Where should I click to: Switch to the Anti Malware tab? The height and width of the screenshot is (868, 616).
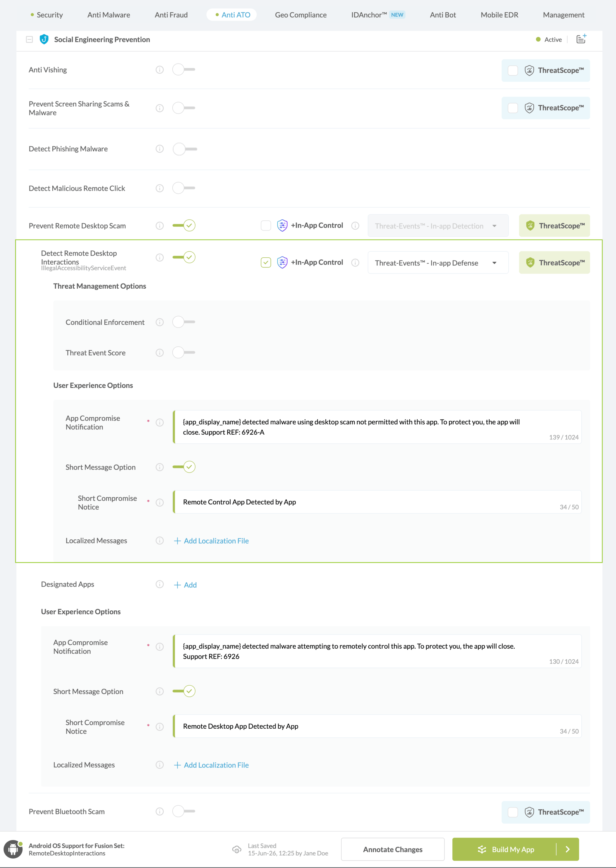[109, 15]
